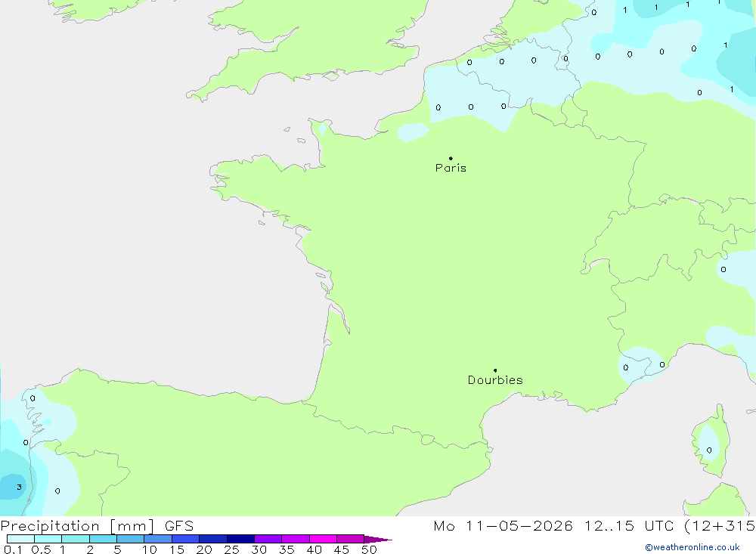Click the date and time stamp text

(x=594, y=526)
